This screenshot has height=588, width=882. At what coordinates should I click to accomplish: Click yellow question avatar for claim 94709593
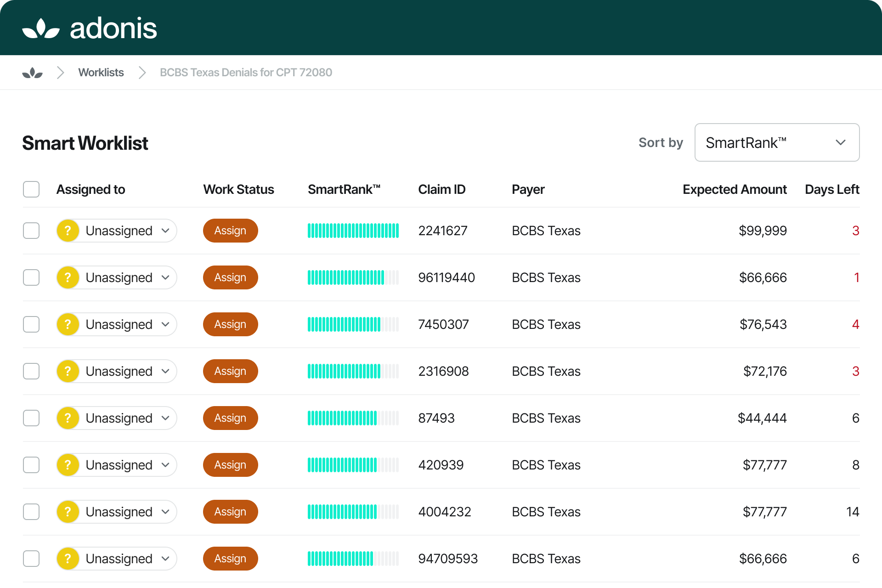click(x=68, y=559)
